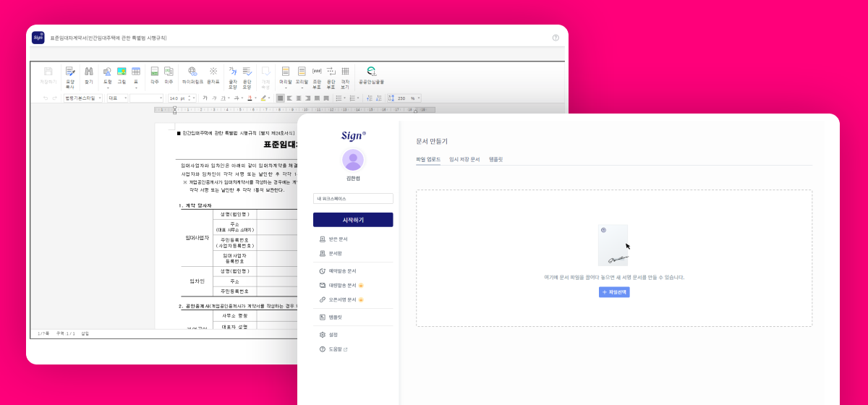868x405 pixels.
Task: Insert a 하이퍼링크 hyperlink
Action: [x=192, y=75]
